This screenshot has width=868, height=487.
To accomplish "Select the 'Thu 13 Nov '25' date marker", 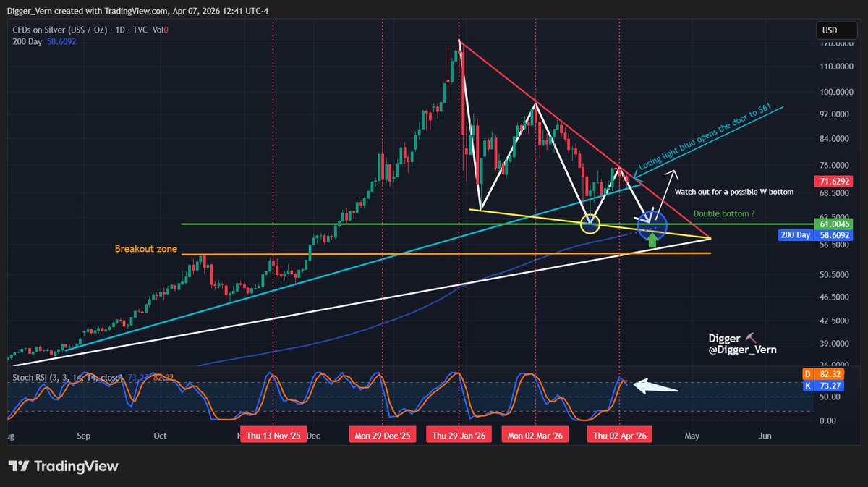I will tap(273, 436).
